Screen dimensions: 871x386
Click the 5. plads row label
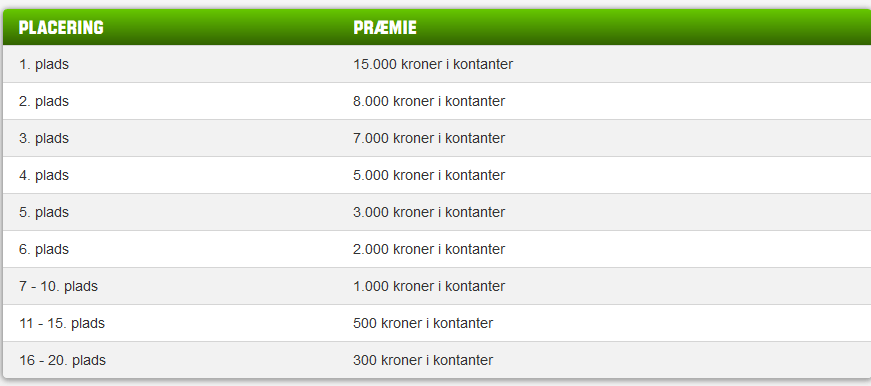(x=44, y=213)
